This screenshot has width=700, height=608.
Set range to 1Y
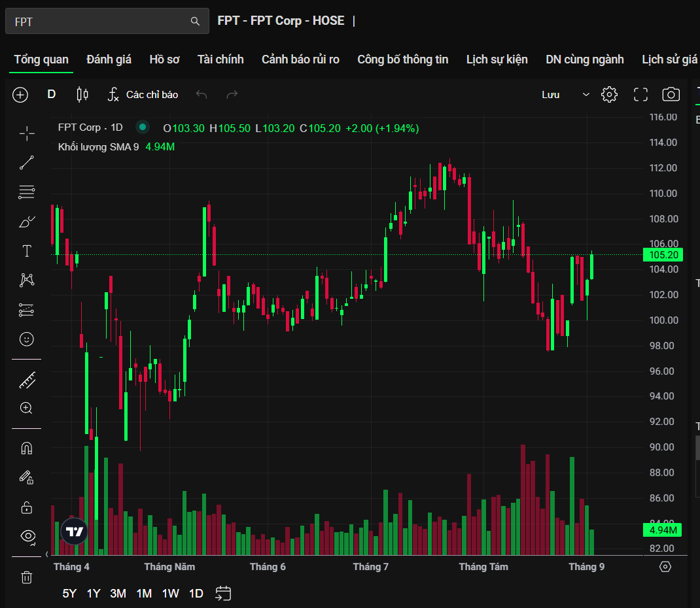[x=94, y=593]
